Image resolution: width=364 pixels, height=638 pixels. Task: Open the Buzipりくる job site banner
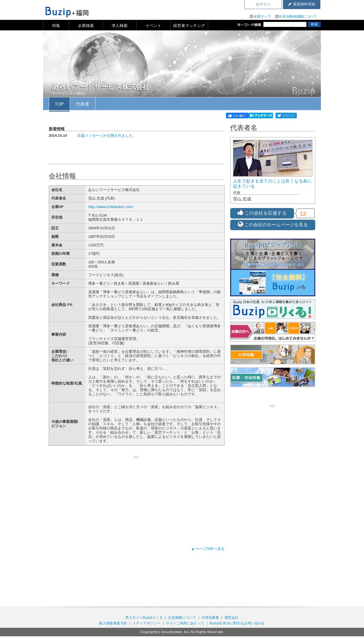pyautogui.click(x=273, y=309)
